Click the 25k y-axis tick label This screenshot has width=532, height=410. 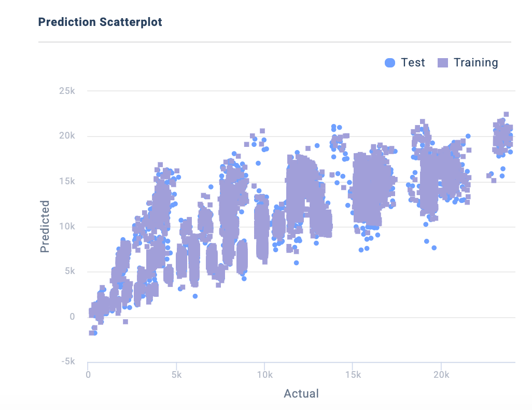(67, 91)
